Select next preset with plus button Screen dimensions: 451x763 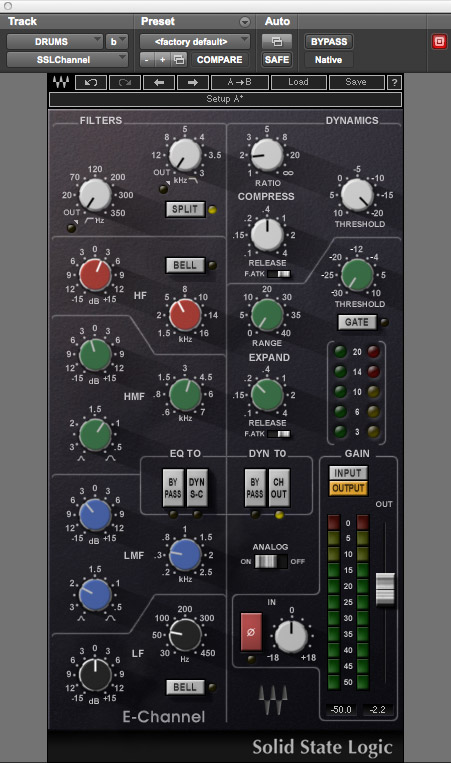[162, 60]
